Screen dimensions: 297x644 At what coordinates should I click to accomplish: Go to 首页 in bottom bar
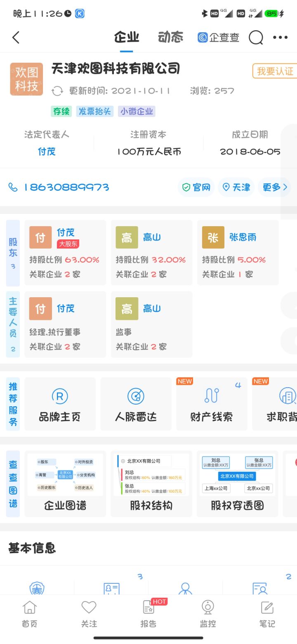(x=30, y=614)
